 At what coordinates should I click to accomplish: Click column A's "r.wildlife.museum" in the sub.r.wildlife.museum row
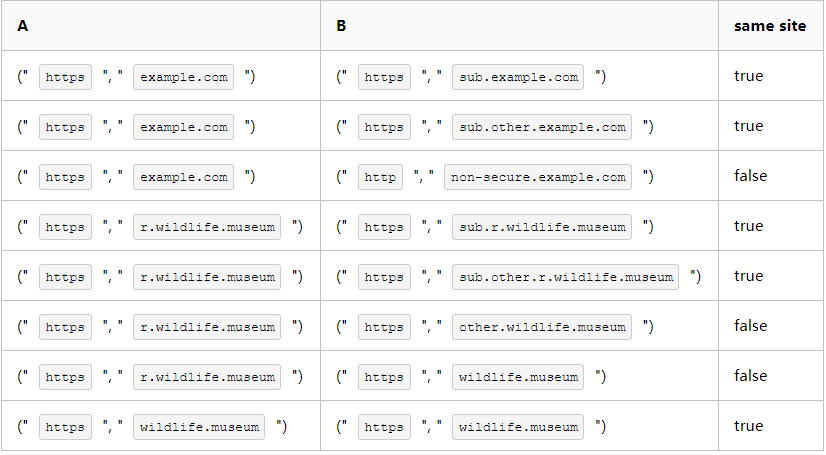click(x=207, y=227)
